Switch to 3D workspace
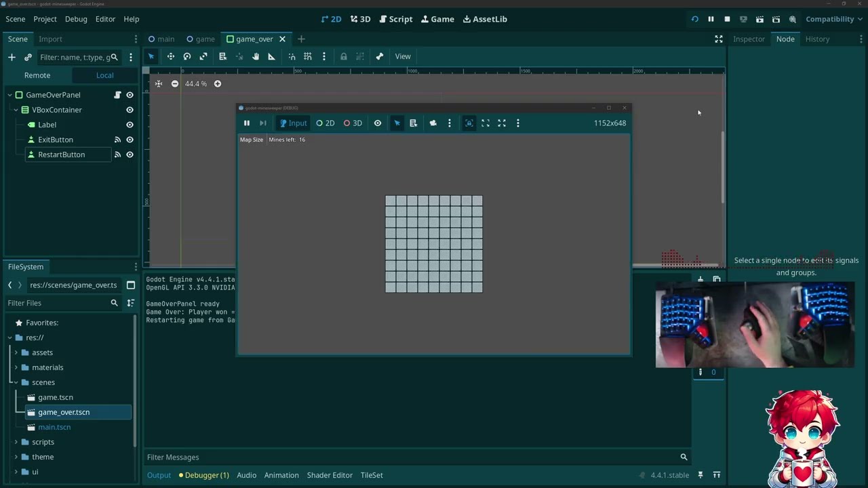The image size is (868, 488). [360, 19]
